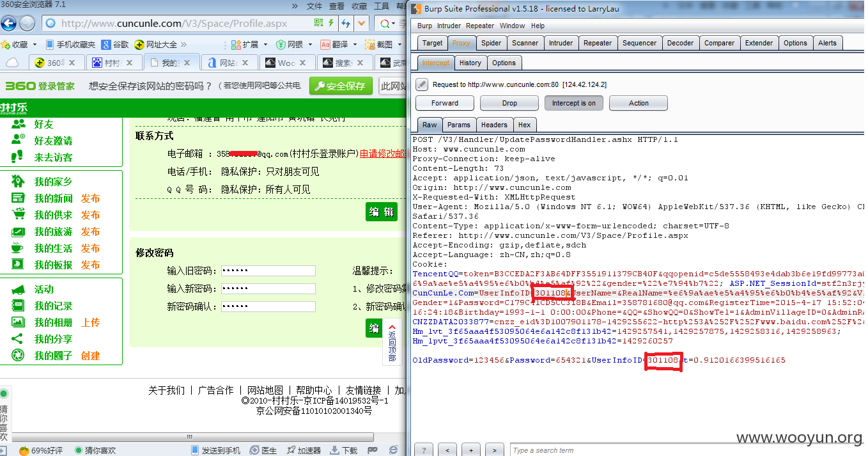Click the browser horizontal scrollbar thumb
The image size is (868, 456).
[x=190, y=436]
